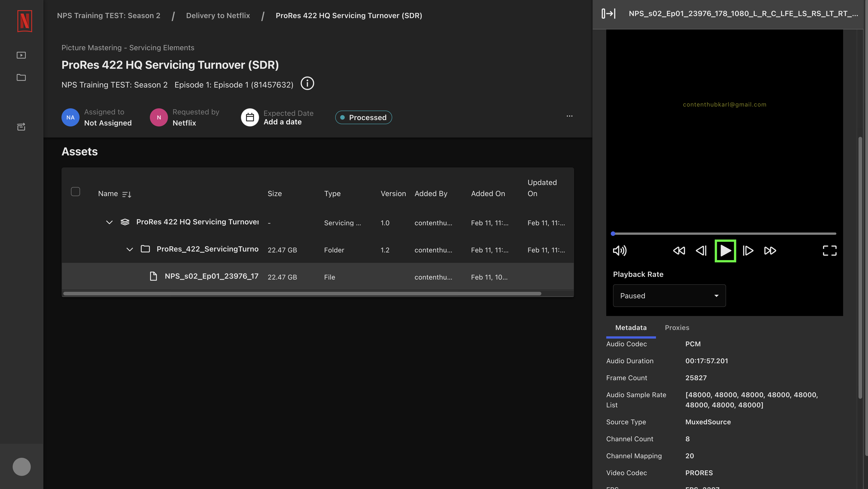Select the NPS_s02_Ep01_23976_17 file name
This screenshot has height=489, width=868.
[x=212, y=276]
